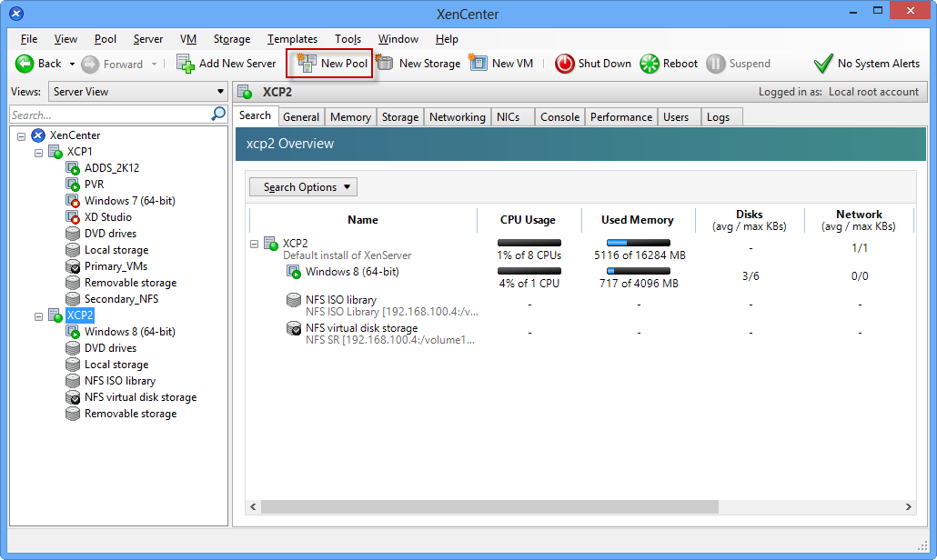Click the search magnifier icon in sidebar
Image resolution: width=937 pixels, height=560 pixels.
point(218,115)
